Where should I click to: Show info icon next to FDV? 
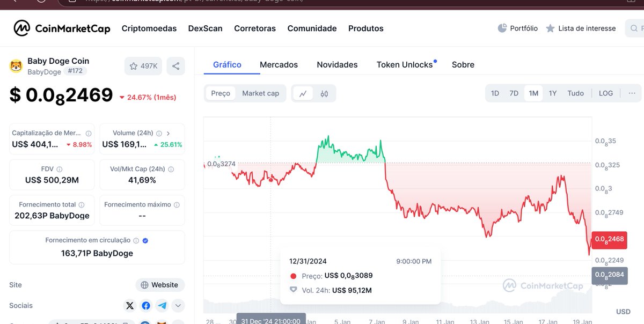[60, 169]
